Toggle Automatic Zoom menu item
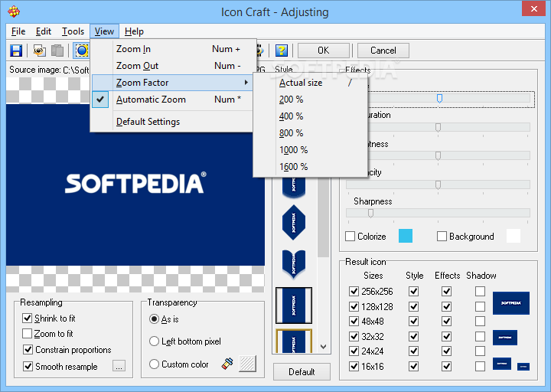This screenshot has height=392, width=551. [172, 100]
